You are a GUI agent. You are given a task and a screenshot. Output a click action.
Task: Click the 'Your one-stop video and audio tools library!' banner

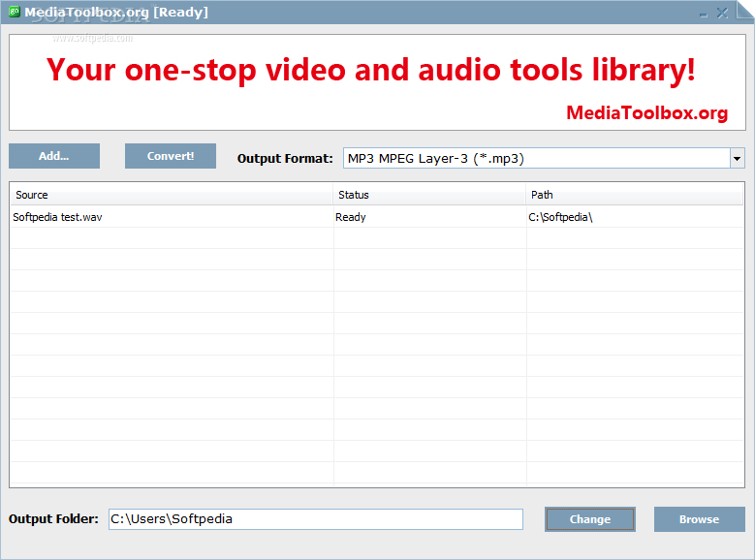371,70
